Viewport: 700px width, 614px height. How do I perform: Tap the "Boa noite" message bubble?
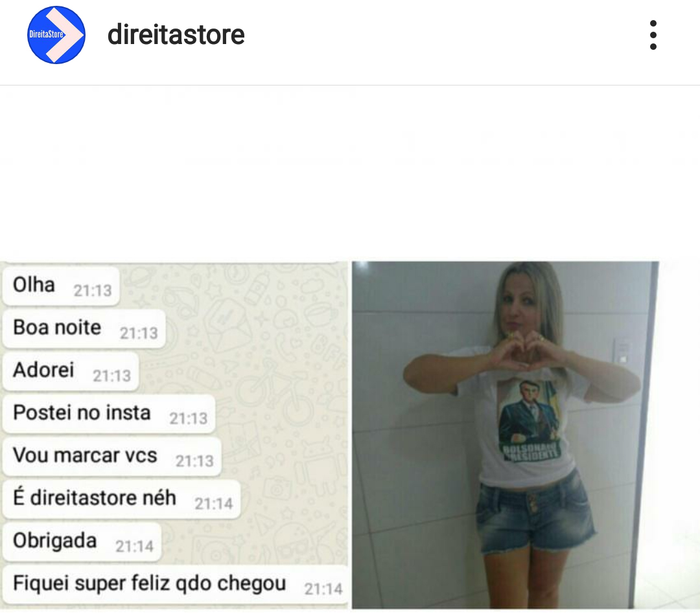click(x=84, y=329)
